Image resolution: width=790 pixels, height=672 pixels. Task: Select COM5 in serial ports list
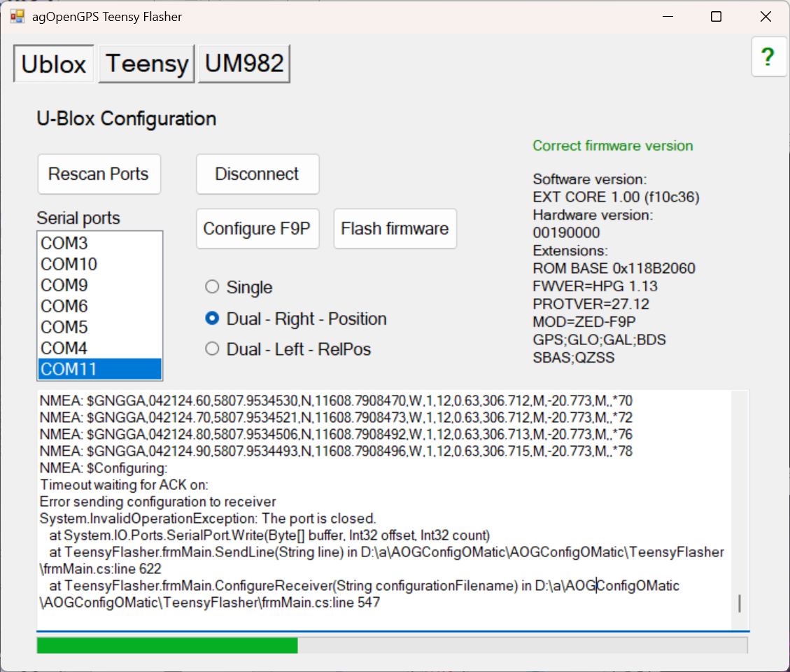100,327
